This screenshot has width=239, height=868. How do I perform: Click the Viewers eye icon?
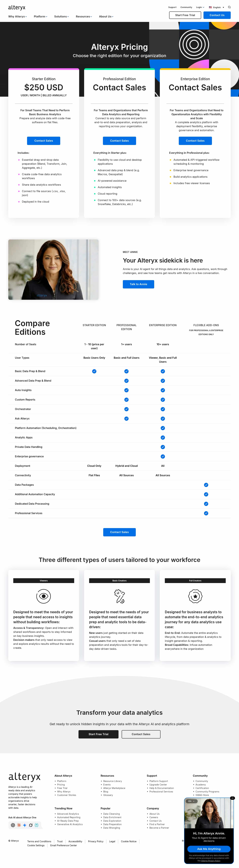tap(43, 596)
